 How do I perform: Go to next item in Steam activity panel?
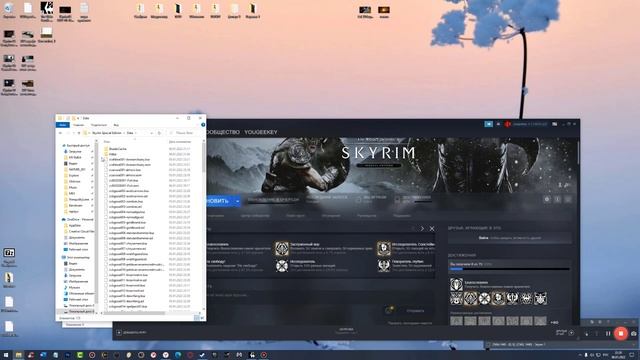pyautogui.click(x=422, y=229)
